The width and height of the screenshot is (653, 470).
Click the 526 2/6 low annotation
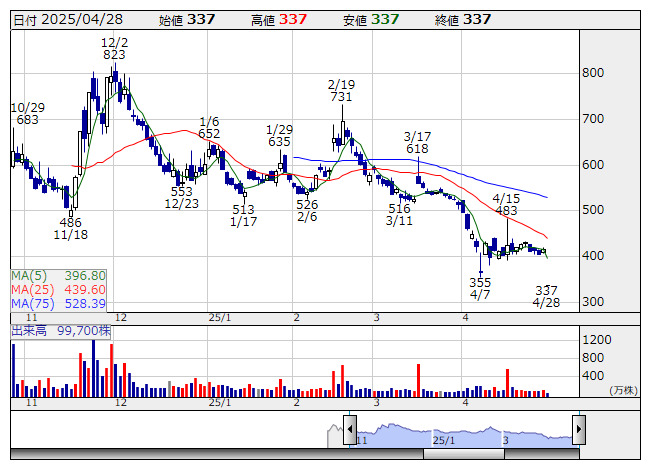(307, 211)
